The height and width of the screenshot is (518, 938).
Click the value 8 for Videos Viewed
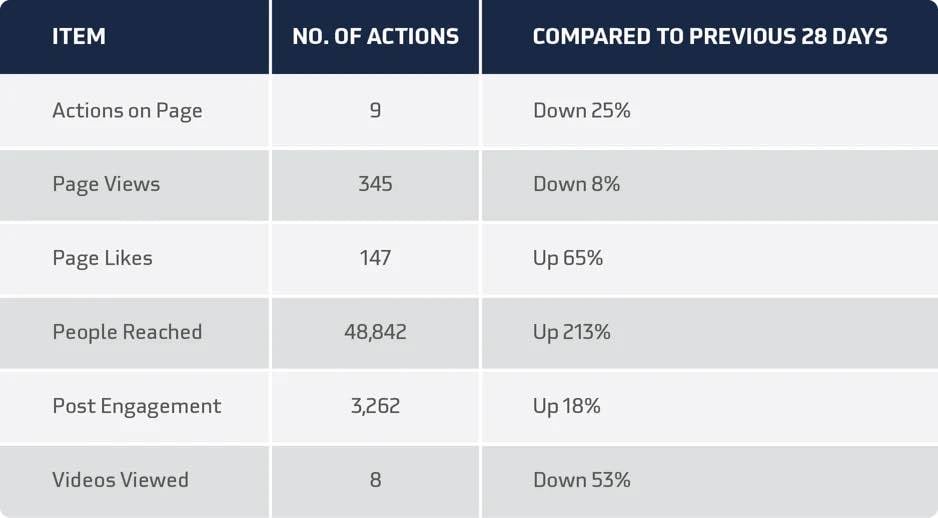pos(375,480)
